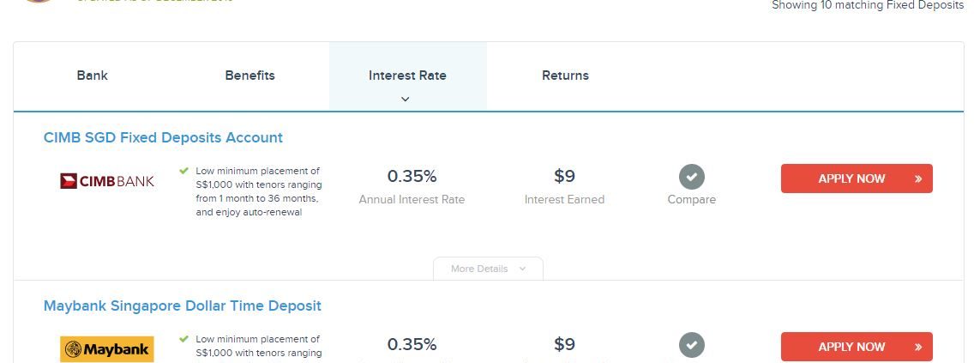This screenshot has width=980, height=363.
Task: Click the green checkmark beside CIMB benefits
Action: click(x=183, y=171)
